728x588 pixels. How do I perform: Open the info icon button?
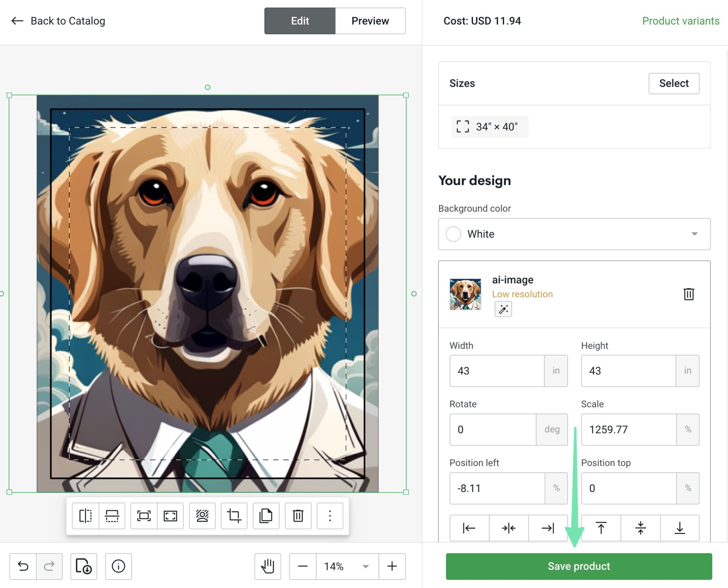click(x=118, y=566)
